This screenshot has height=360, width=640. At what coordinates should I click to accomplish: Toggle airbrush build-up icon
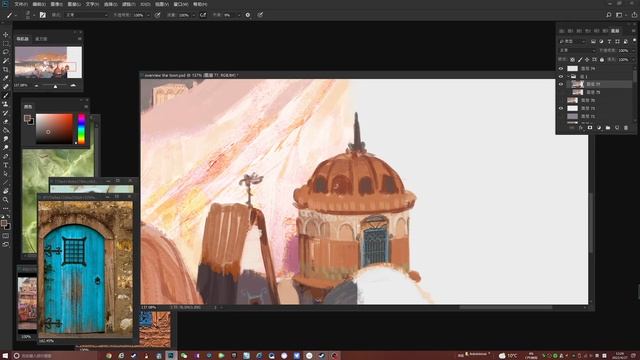pos(203,15)
